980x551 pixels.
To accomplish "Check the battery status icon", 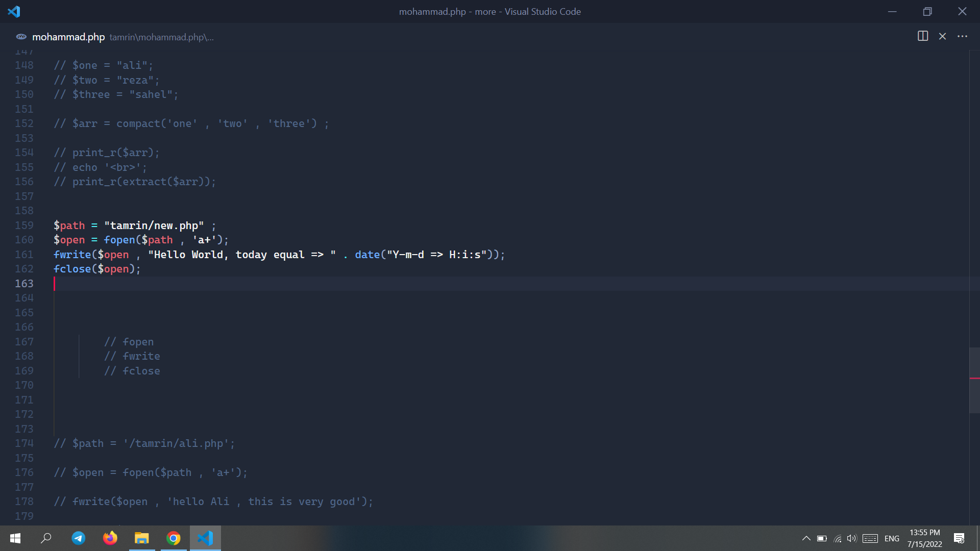I will coord(822,538).
